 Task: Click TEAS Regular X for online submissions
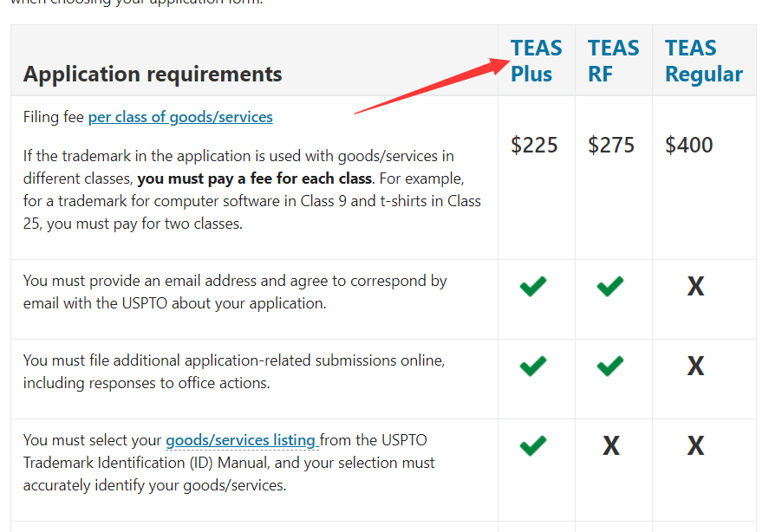[x=695, y=367]
